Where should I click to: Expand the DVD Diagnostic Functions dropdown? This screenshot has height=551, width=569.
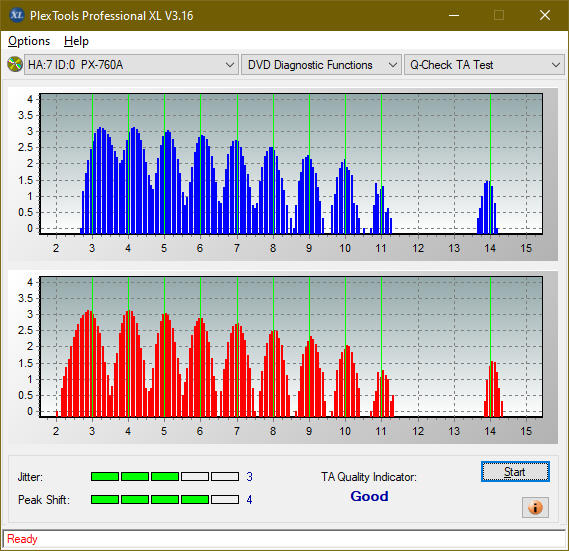[x=321, y=65]
